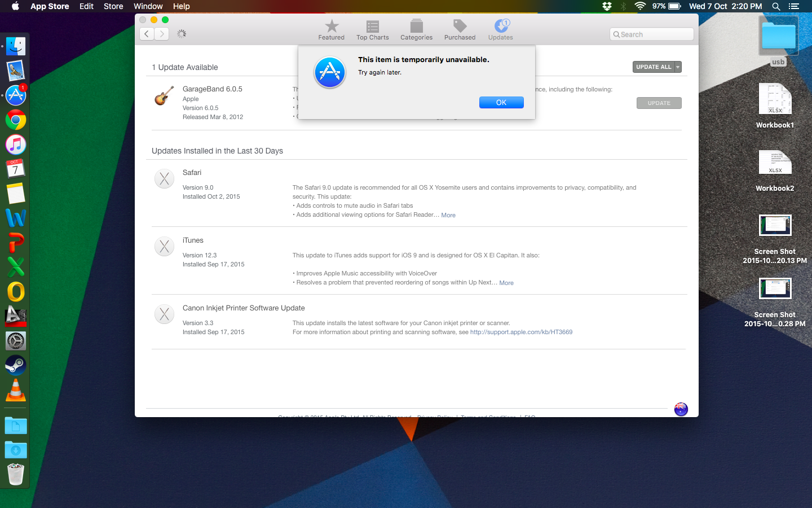Open the Store menu
This screenshot has width=812, height=508.
[x=113, y=6]
